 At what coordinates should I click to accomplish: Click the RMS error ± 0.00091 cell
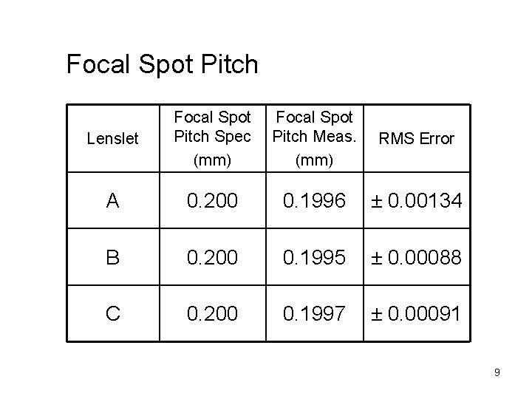coord(416,314)
